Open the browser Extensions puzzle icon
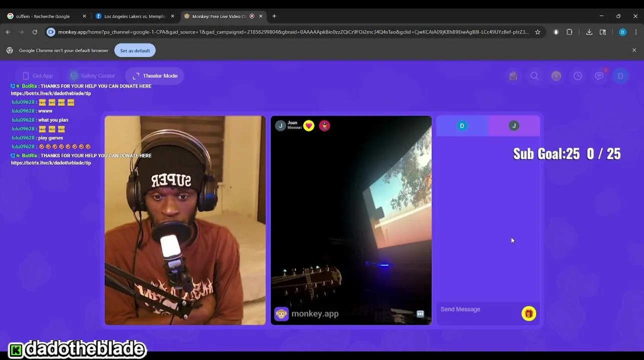The image size is (644, 360). tap(569, 32)
